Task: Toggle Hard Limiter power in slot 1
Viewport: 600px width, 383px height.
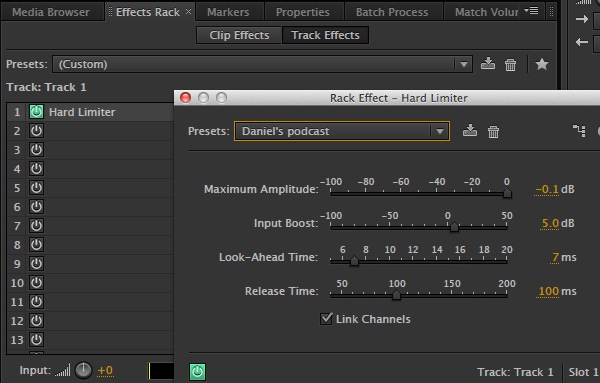Action: [x=36, y=112]
